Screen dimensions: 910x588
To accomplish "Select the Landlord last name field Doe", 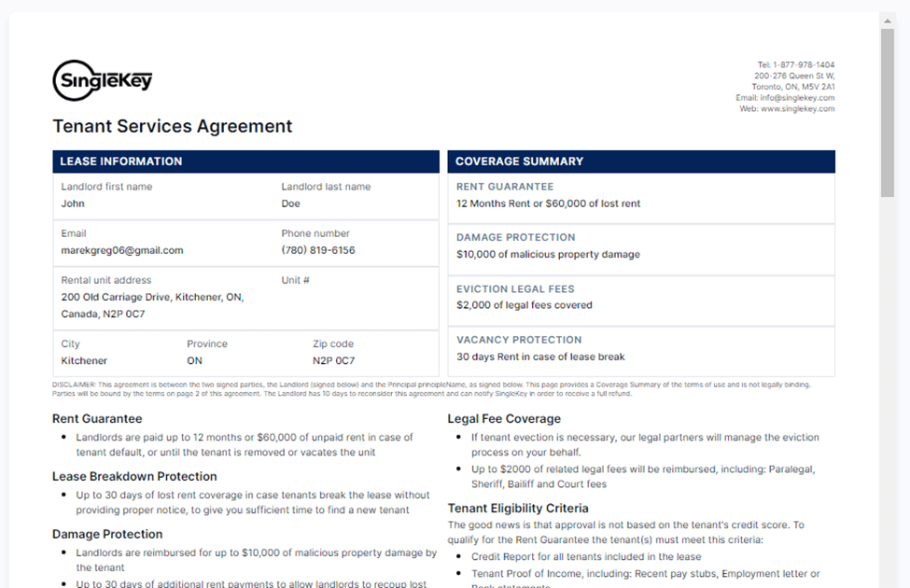I will [x=291, y=203].
